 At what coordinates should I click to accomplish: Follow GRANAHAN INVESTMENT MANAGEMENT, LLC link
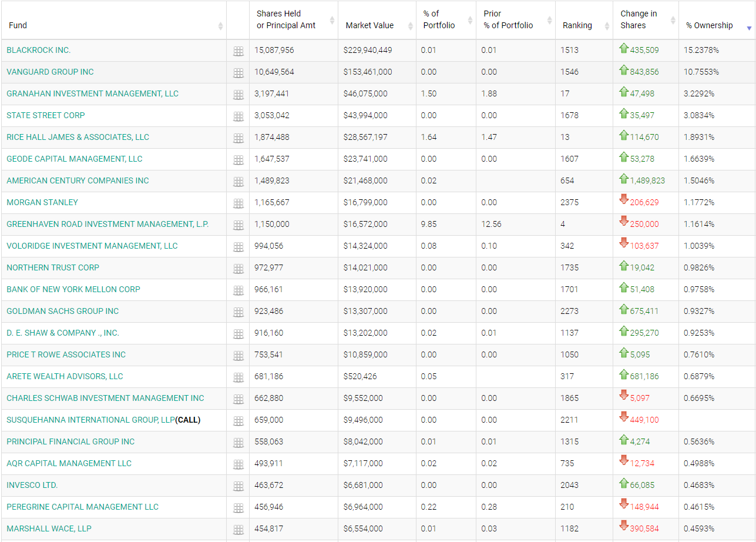click(93, 94)
